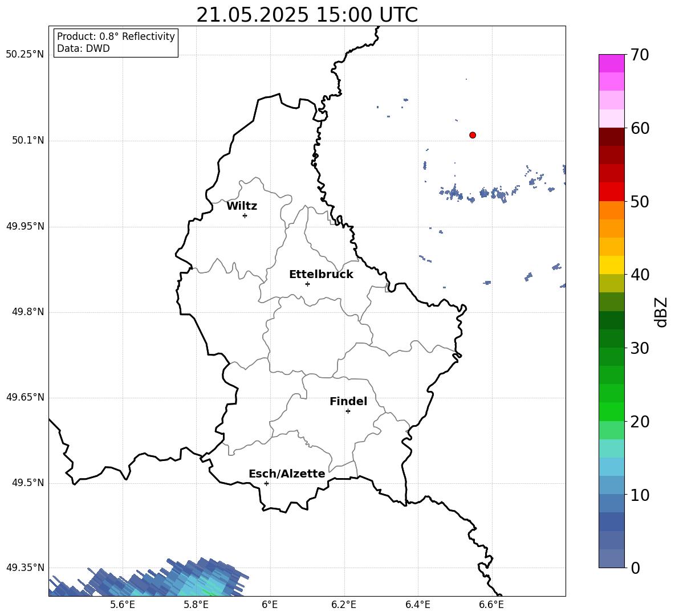Click the 6.2°E longitude label
Screen dimensions: 675x616
point(344,605)
